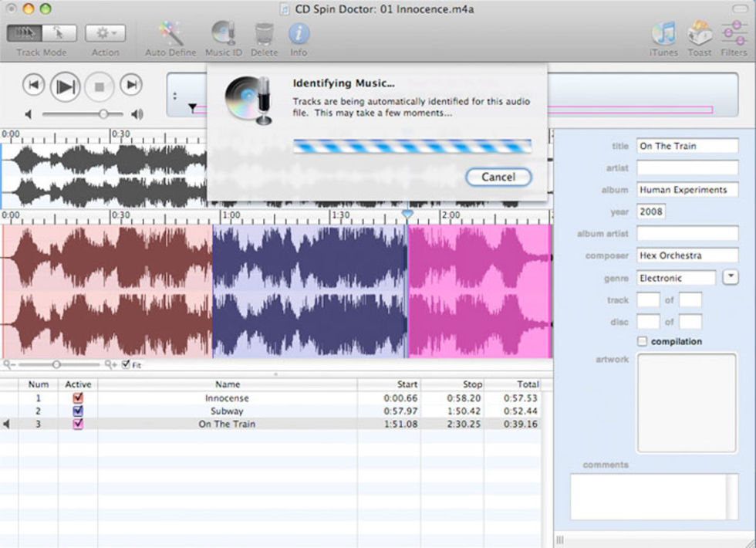This screenshot has width=756, height=548.
Task: Open Toast from the toolbar
Action: click(x=700, y=33)
